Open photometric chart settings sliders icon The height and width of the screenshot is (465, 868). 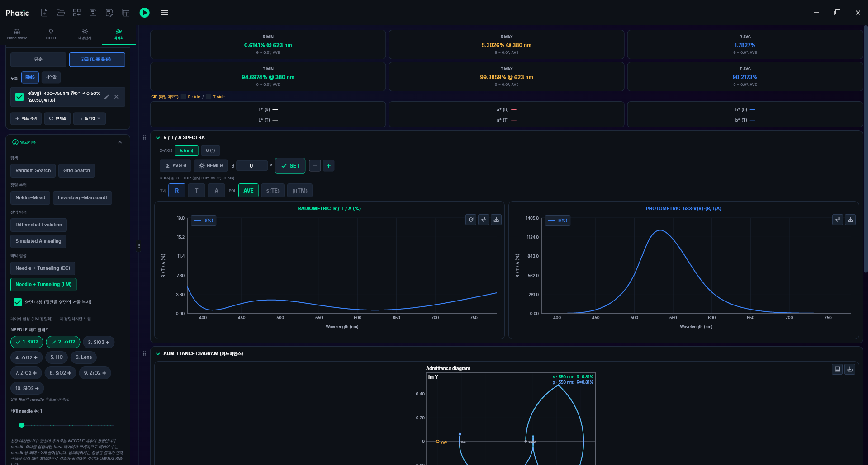click(838, 220)
